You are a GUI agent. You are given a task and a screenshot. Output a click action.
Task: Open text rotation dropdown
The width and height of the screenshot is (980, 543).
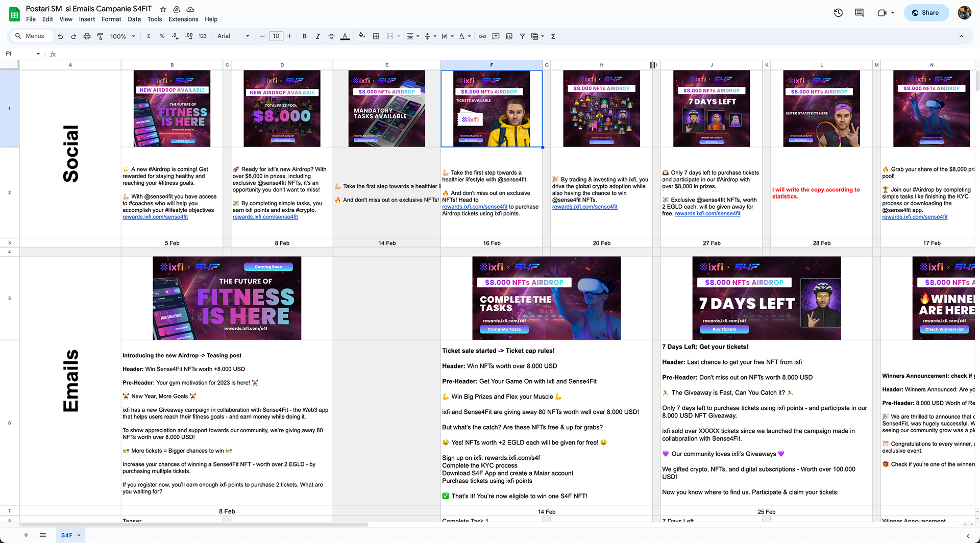point(464,36)
